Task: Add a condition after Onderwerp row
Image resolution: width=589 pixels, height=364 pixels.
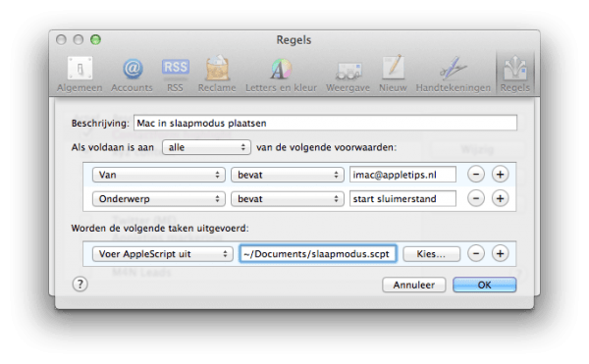Action: pos(500,198)
